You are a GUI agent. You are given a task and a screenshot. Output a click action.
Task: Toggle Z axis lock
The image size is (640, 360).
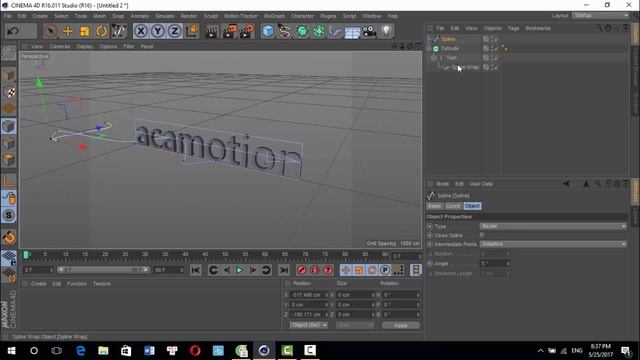click(175, 31)
